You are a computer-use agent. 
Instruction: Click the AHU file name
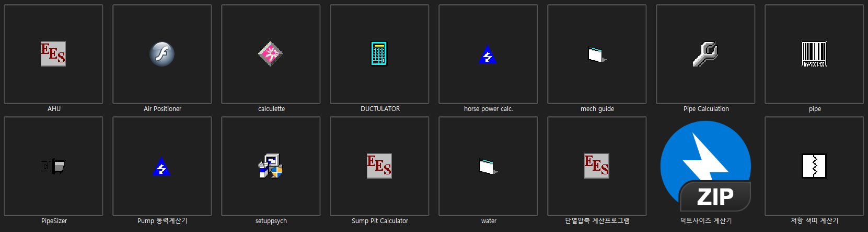click(x=54, y=109)
